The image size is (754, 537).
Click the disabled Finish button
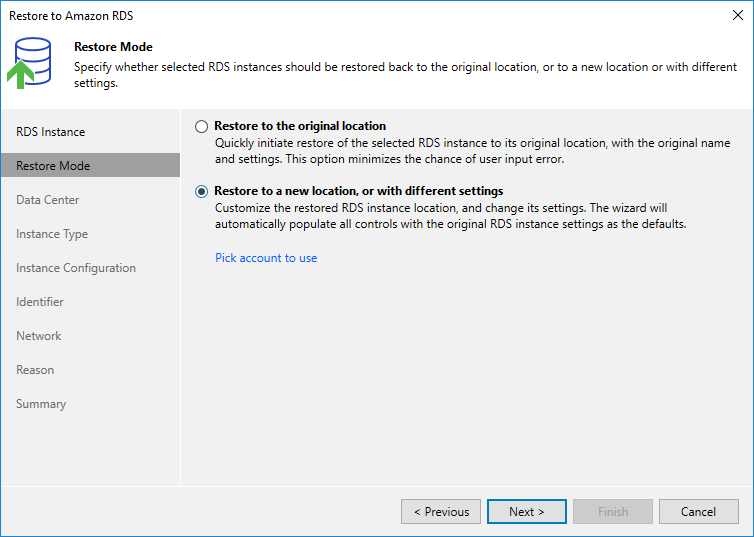(x=613, y=512)
